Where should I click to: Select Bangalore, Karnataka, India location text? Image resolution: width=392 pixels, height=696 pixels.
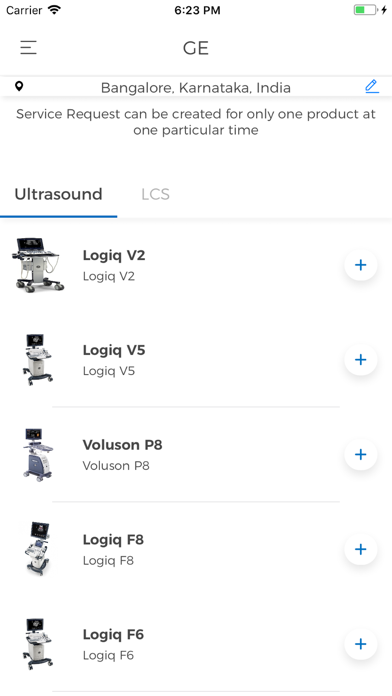tap(196, 87)
